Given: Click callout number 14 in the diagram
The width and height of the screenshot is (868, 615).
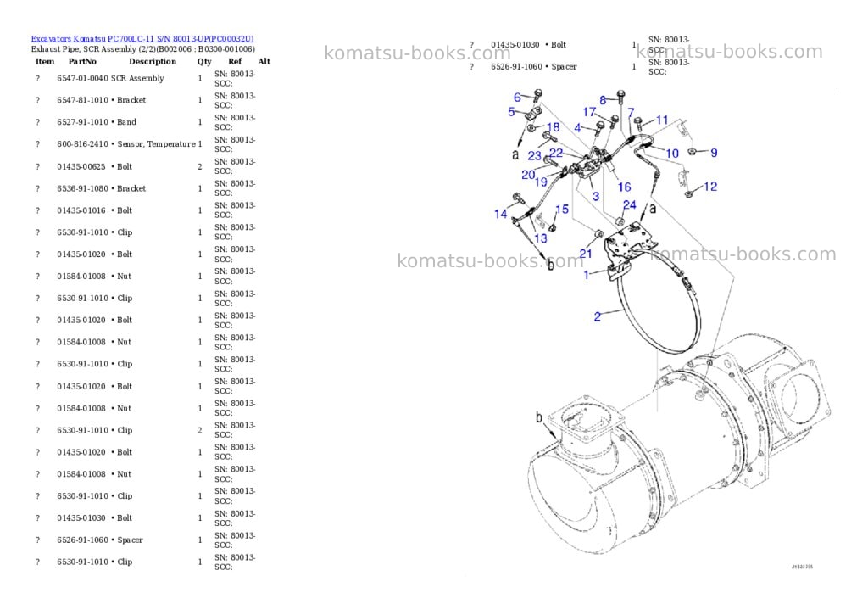Looking at the screenshot, I should point(500,214).
